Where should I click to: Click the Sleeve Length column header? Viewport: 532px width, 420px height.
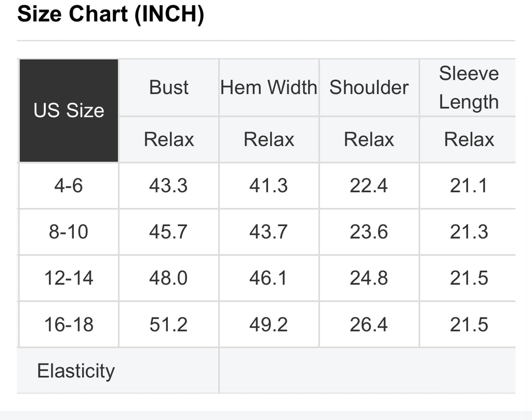click(469, 87)
